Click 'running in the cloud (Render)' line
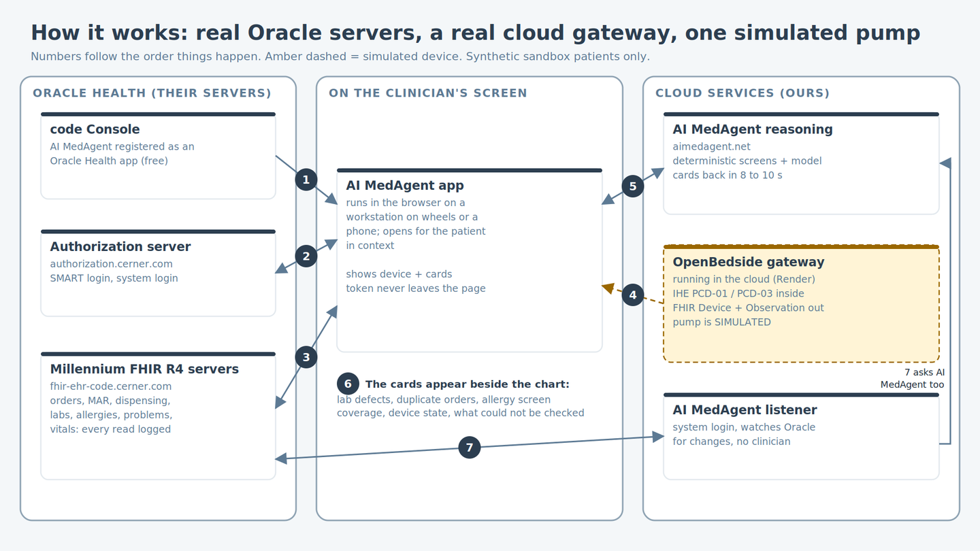 [x=744, y=280]
